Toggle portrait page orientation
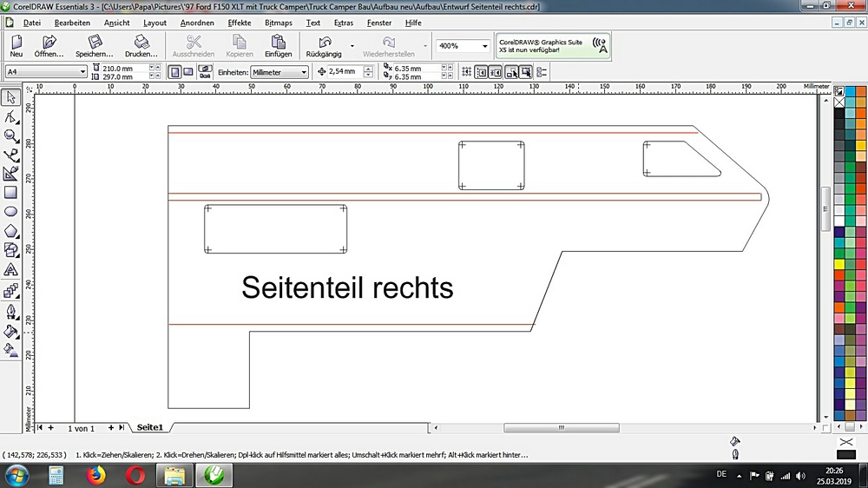Screen dimensions: 868x488 [174, 72]
